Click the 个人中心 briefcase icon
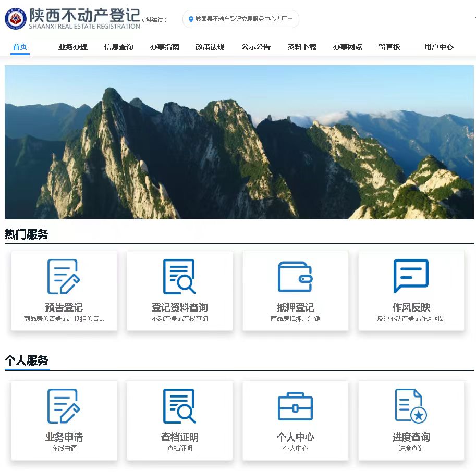The image size is (476, 472). [295, 406]
